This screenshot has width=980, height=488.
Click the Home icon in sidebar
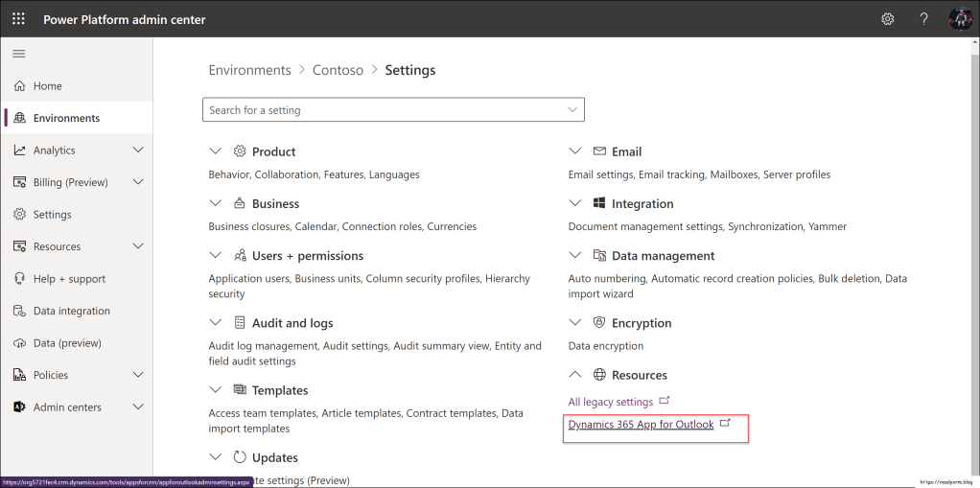[x=19, y=86]
